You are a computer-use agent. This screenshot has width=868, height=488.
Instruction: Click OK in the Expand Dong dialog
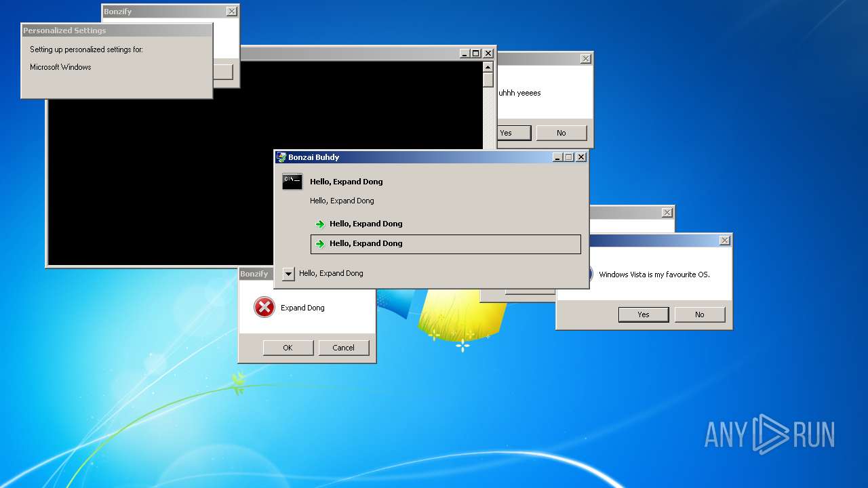[288, 348]
